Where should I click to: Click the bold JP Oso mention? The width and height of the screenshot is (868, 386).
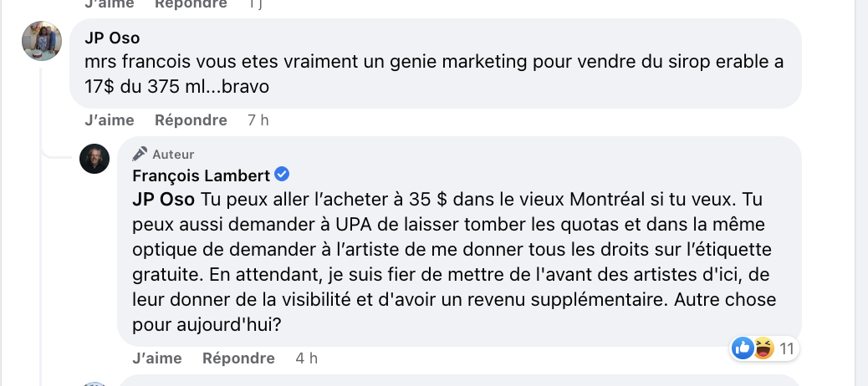[163, 199]
